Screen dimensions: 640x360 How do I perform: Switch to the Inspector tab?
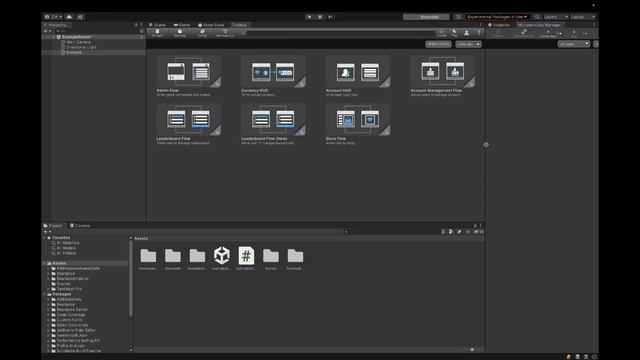(x=499, y=25)
